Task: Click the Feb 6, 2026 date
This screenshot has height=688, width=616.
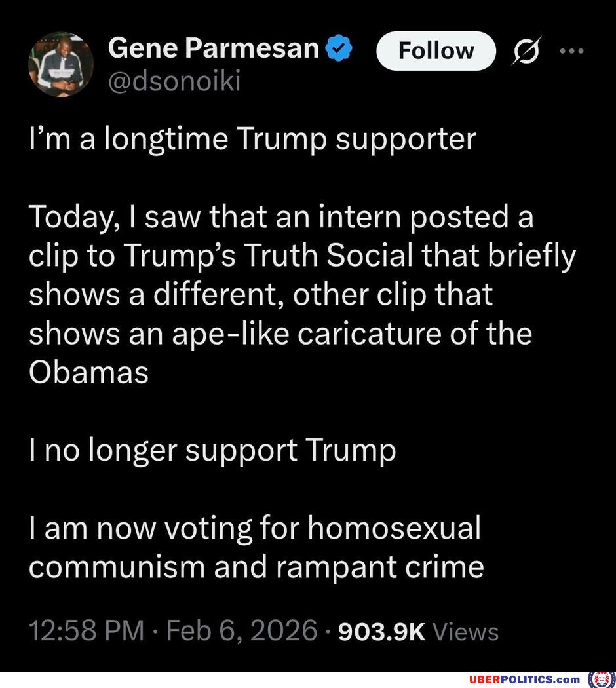Action: 242,631
